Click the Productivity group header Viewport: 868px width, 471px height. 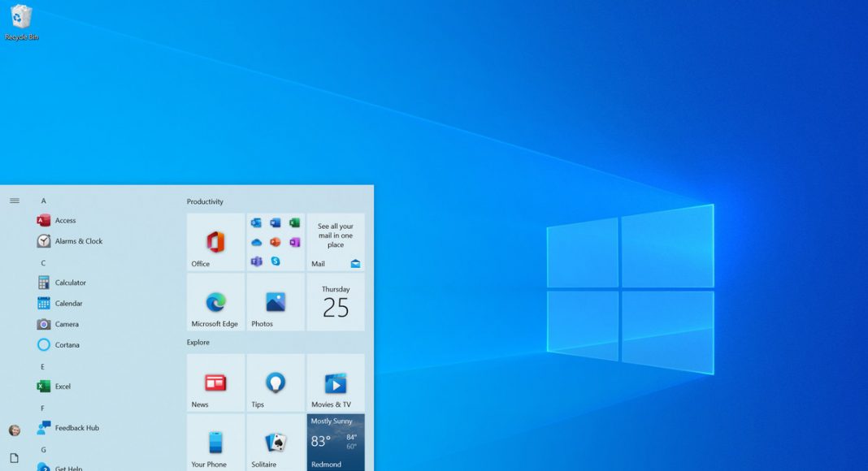click(x=205, y=201)
